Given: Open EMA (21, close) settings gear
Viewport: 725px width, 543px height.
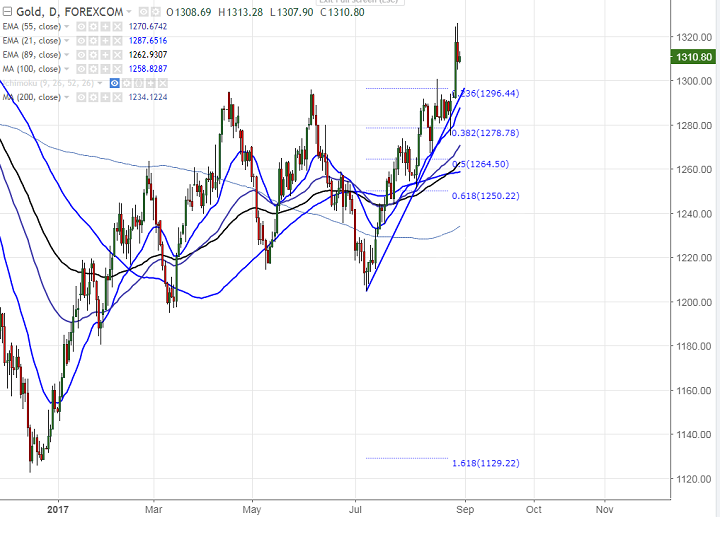Looking at the screenshot, I should (x=93, y=41).
